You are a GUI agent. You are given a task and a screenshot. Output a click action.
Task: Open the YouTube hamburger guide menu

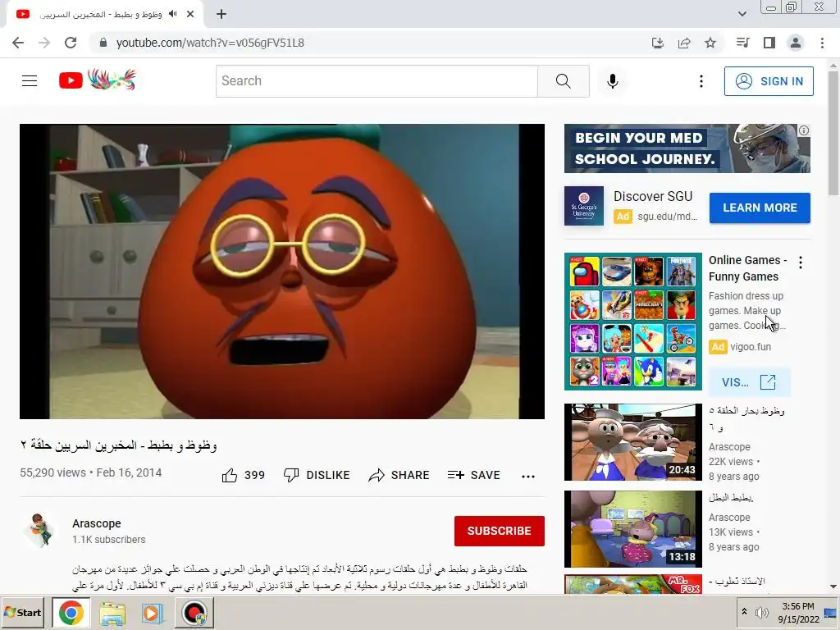click(30, 81)
